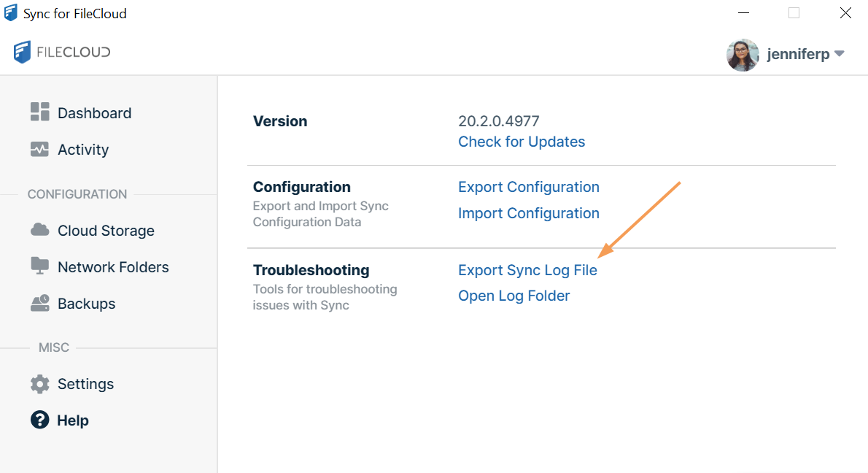Screen dimensions: 868x473
Task: Click jenniferp's profile picture
Action: click(743, 54)
